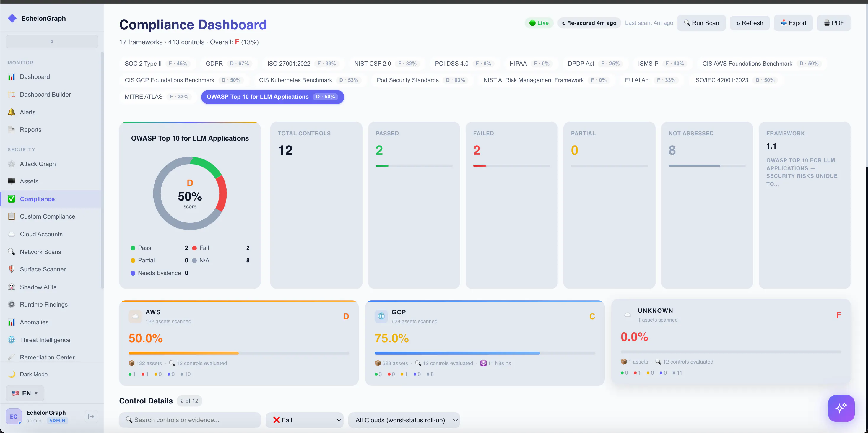This screenshot has width=868, height=433.
Task: Click the Dashboard Builder icon
Action: coord(12,94)
